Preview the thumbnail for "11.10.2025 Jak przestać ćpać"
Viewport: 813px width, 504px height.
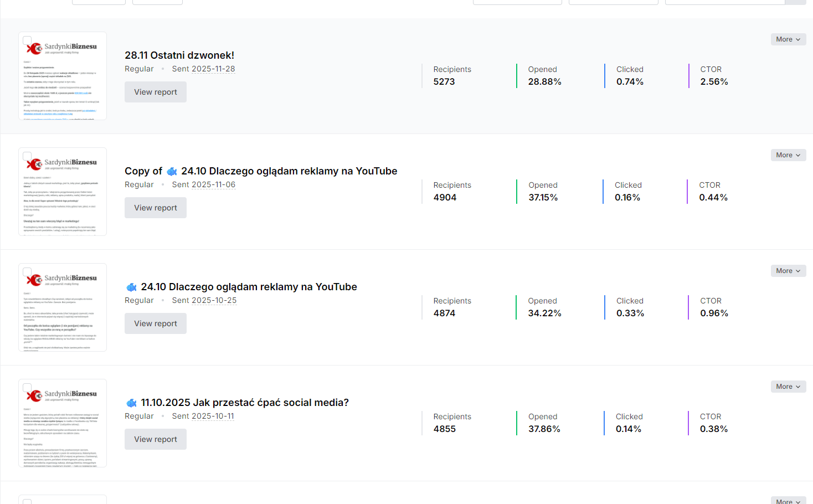pos(63,423)
